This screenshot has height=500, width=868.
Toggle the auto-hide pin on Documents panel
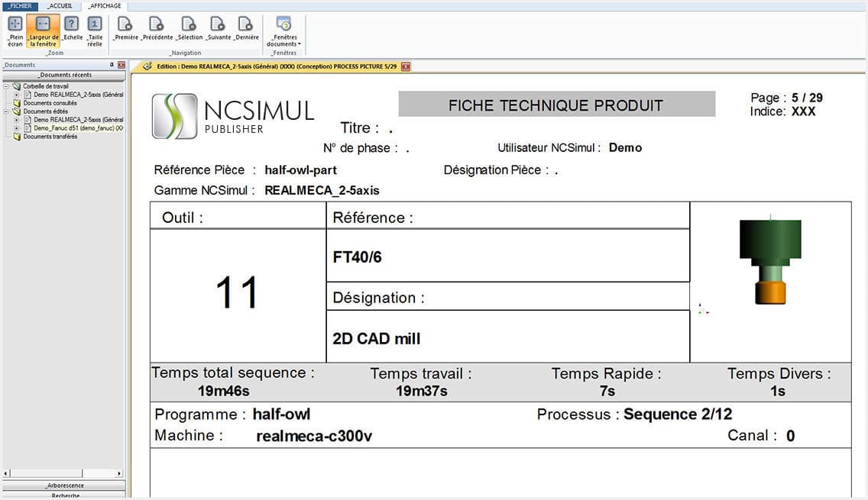click(112, 64)
